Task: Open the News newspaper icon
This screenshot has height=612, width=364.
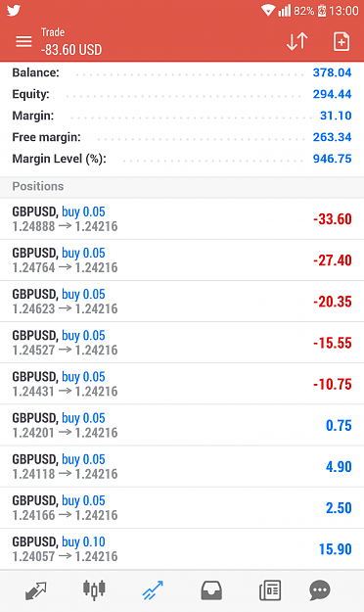Action: tap(270, 590)
